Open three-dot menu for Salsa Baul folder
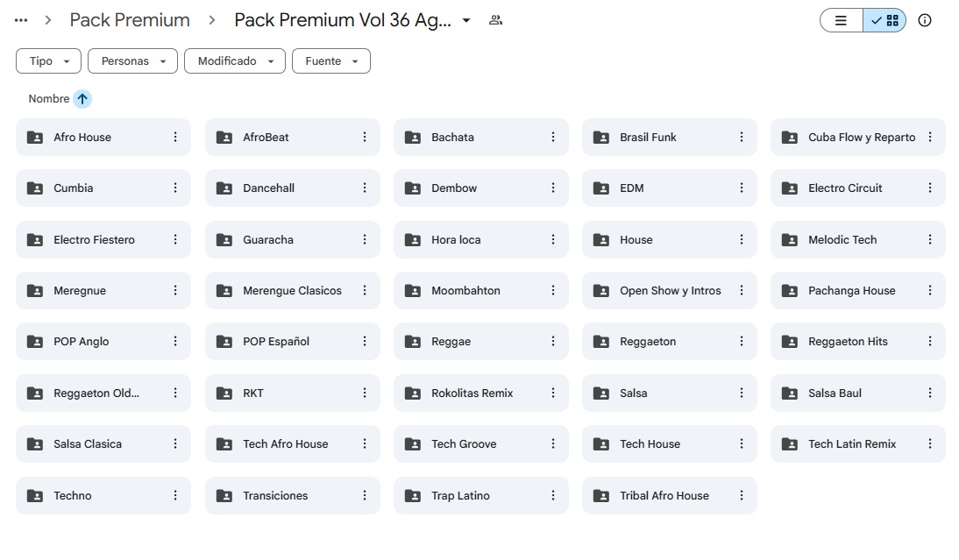 (x=930, y=393)
